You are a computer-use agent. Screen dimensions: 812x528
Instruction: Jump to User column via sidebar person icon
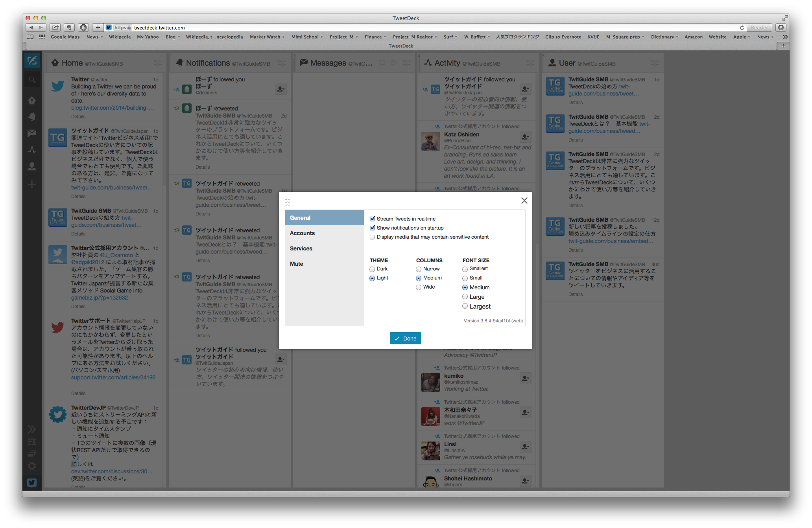[32, 166]
